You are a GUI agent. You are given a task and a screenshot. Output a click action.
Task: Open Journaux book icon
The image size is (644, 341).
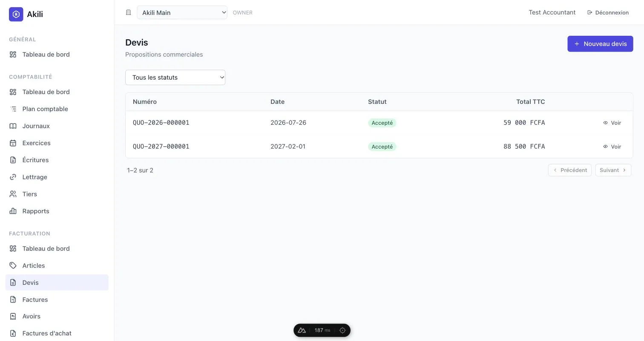click(13, 126)
